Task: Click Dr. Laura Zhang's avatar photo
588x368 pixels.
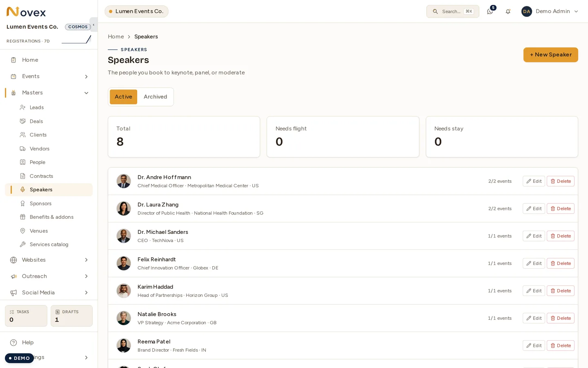Action: coord(124,209)
